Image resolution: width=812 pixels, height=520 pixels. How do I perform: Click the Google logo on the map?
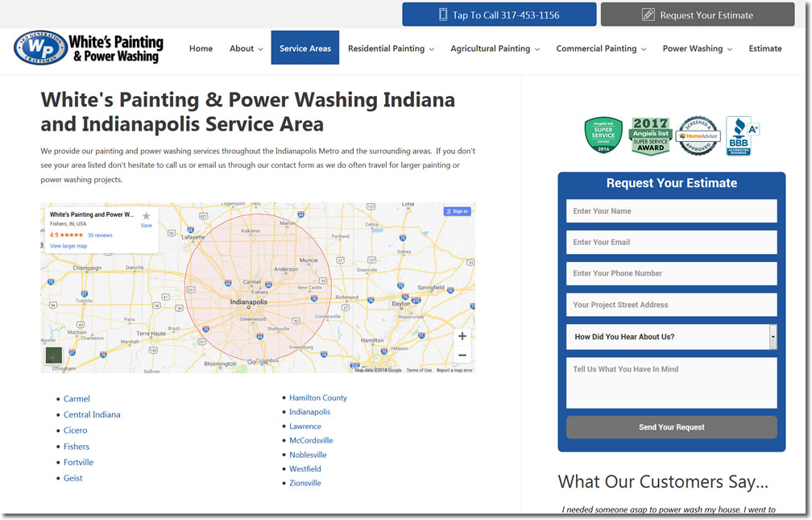click(x=258, y=362)
